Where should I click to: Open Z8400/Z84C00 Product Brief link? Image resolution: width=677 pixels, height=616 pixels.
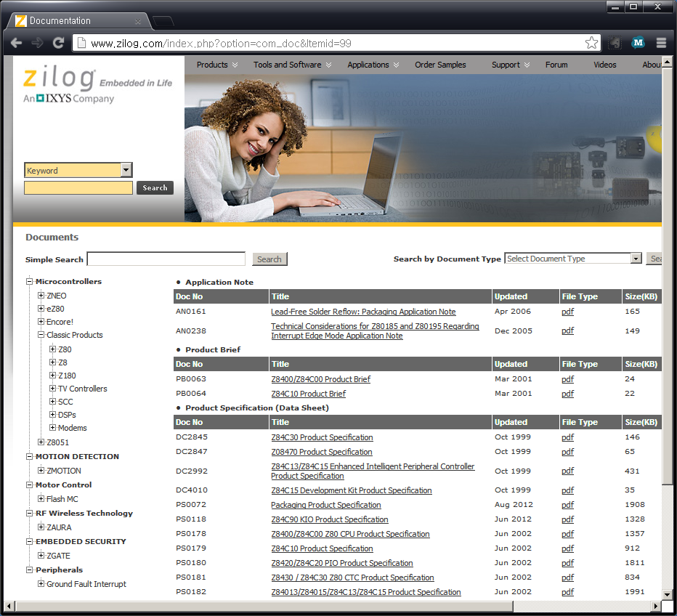click(x=321, y=379)
